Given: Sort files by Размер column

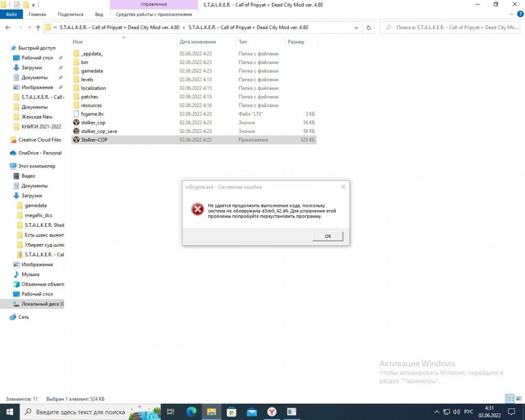Looking at the screenshot, I should click(296, 42).
